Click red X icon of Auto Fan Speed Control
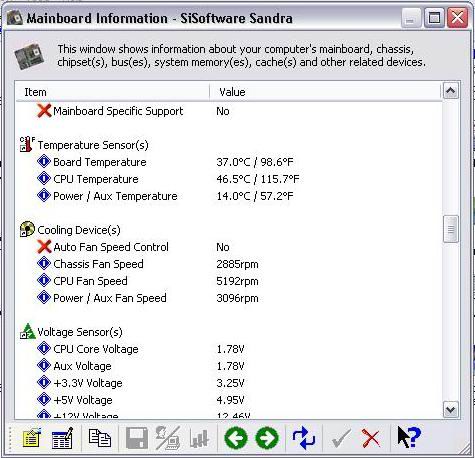Viewport: 475px width, 458px height. click(x=44, y=247)
